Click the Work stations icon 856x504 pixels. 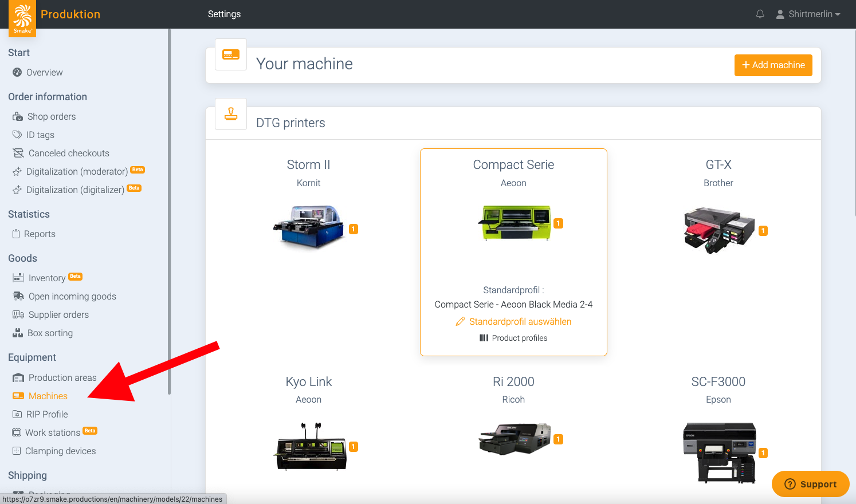click(x=17, y=432)
